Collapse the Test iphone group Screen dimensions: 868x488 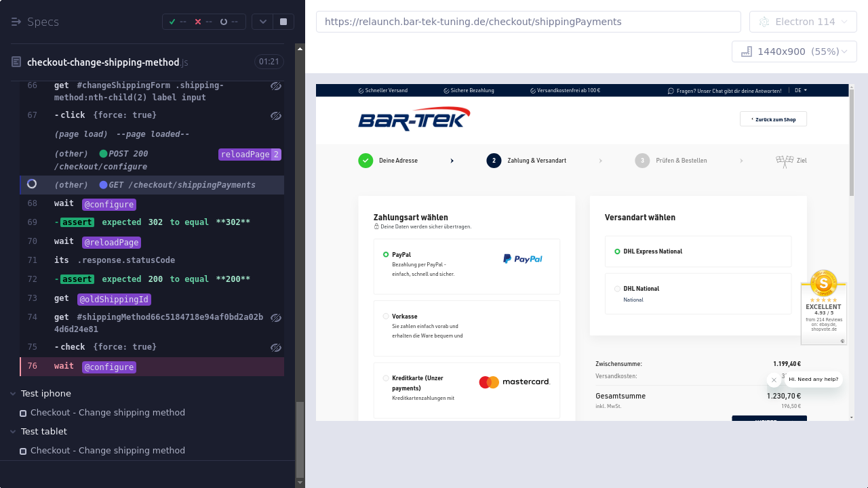pyautogui.click(x=14, y=394)
